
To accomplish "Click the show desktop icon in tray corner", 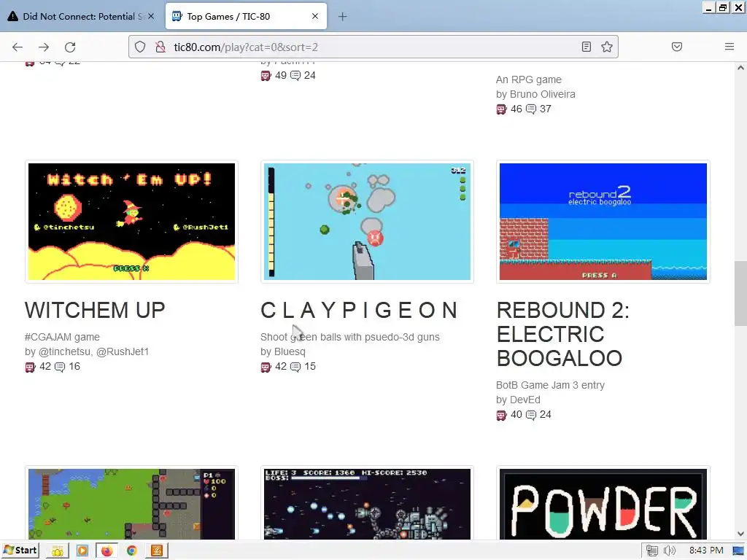I will [x=739, y=551].
